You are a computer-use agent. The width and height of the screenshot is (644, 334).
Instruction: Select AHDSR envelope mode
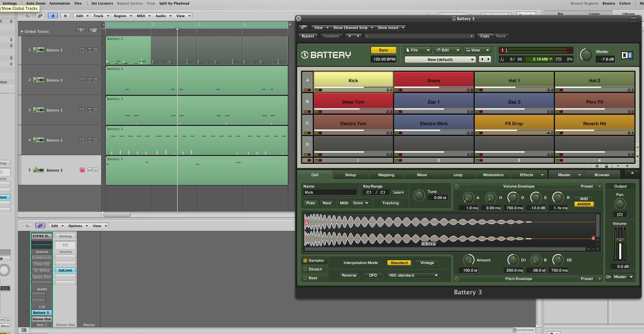(x=584, y=204)
